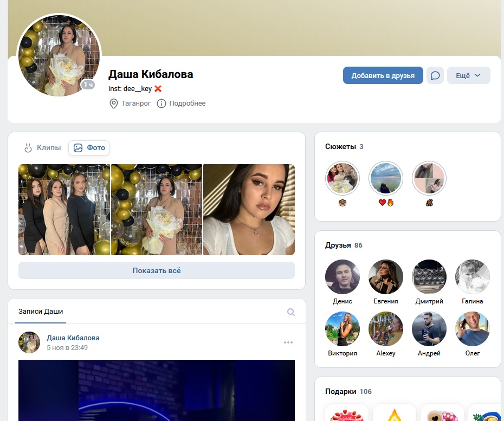Select the Фото tab
Viewport: 504px width, 421px height.
[89, 148]
